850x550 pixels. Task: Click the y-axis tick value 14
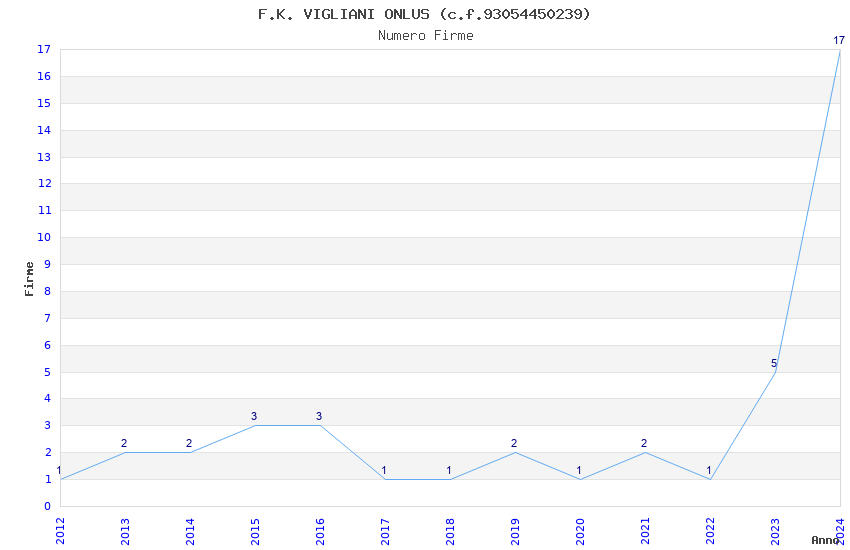(x=44, y=130)
